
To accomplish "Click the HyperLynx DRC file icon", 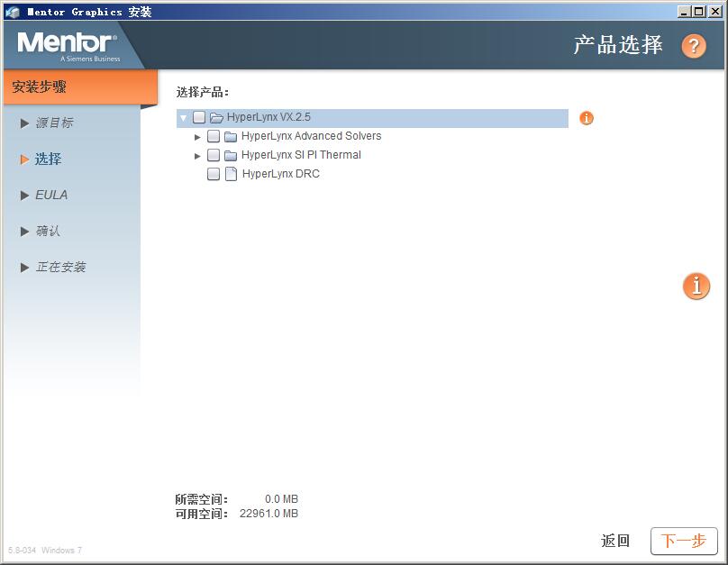I will [231, 174].
